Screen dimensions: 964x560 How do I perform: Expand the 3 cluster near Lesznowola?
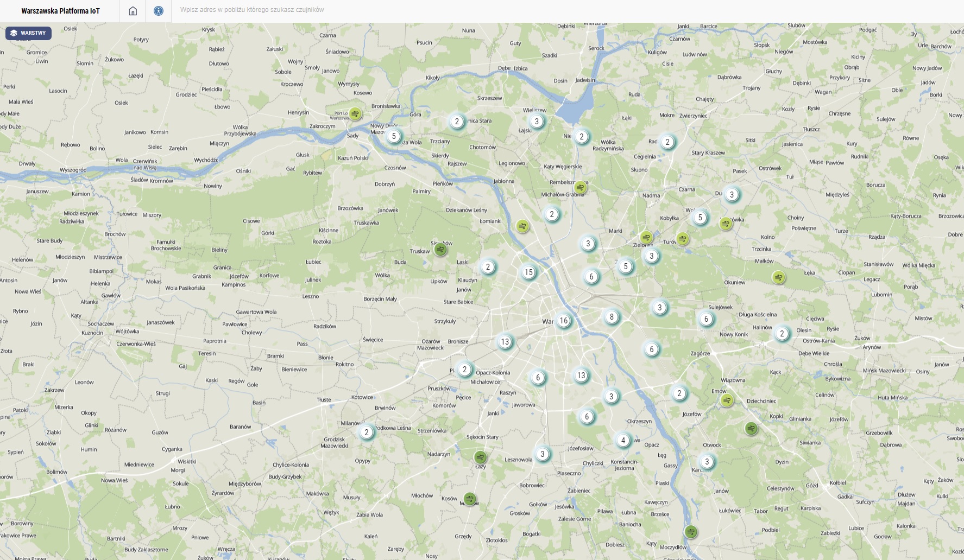click(x=542, y=454)
